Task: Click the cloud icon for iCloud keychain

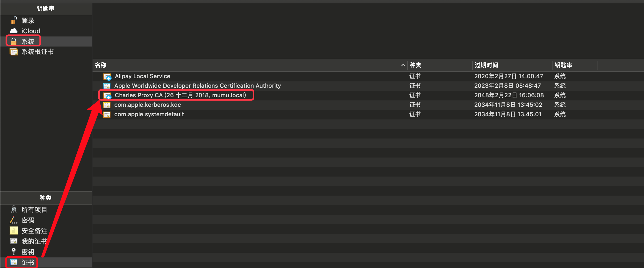Action: 14,31
